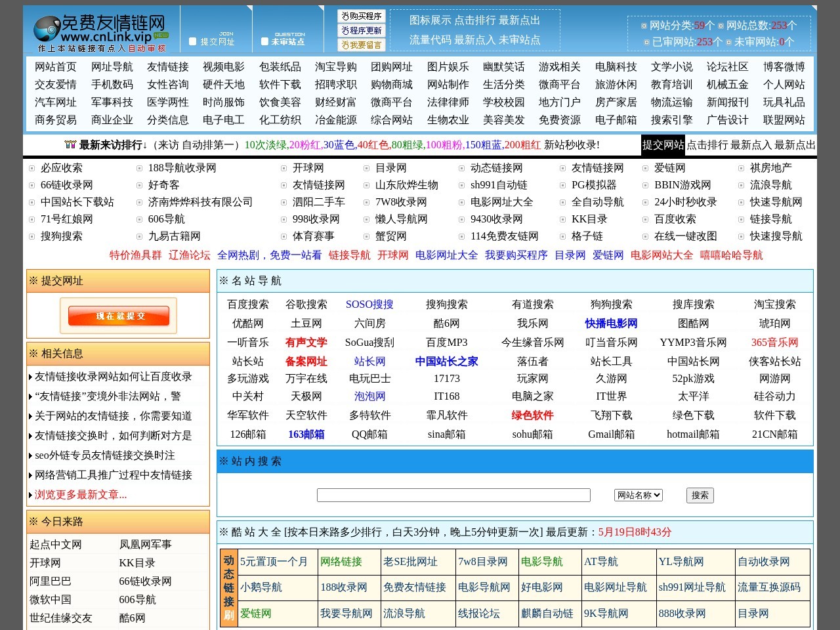Viewport: 840px width, 630px height.
Task: Click the 搜索 button in 站内搜索
Action: pyautogui.click(x=700, y=495)
